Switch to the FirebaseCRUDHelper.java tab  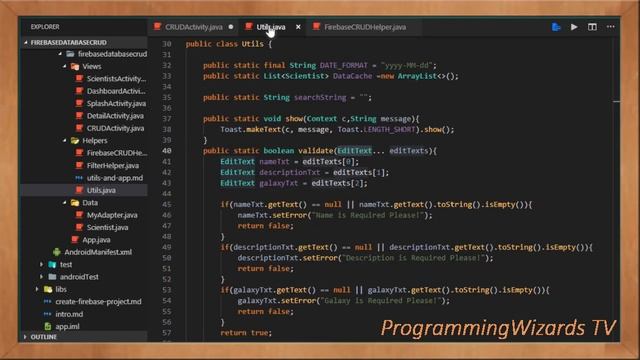coord(365,27)
